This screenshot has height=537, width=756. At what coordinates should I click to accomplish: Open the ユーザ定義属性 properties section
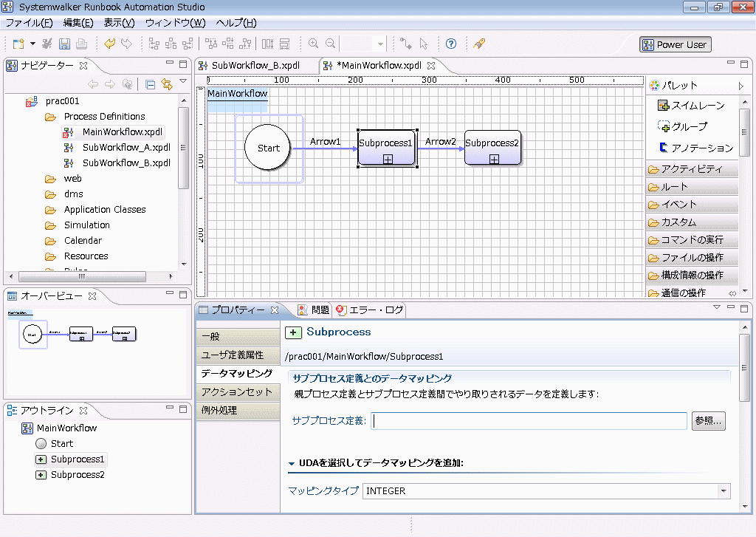pyautogui.click(x=238, y=355)
